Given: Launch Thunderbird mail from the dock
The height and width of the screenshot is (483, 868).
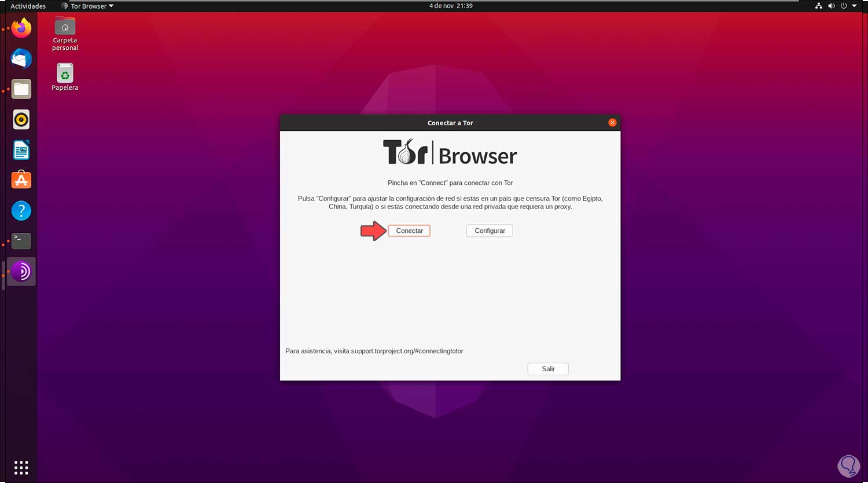Looking at the screenshot, I should 21,58.
